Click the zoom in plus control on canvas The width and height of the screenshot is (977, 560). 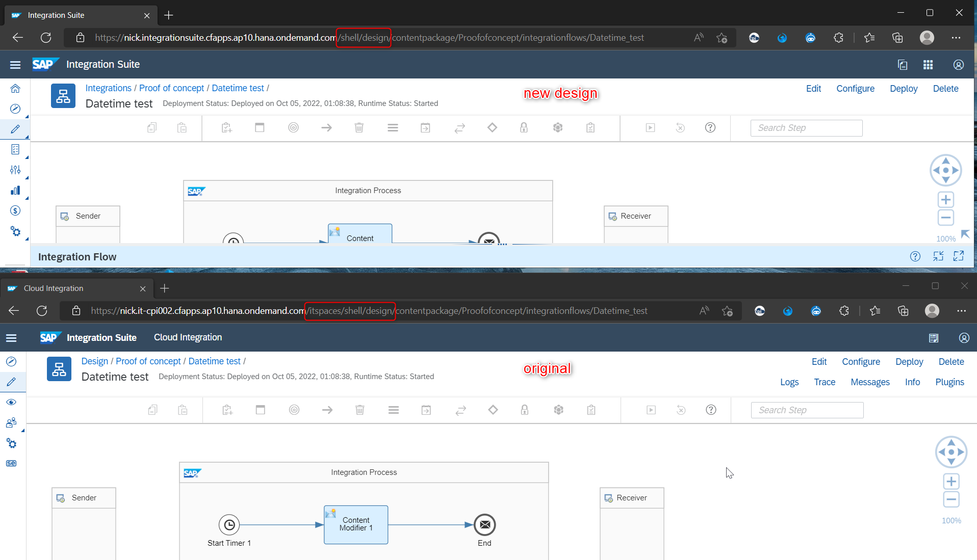946,199
